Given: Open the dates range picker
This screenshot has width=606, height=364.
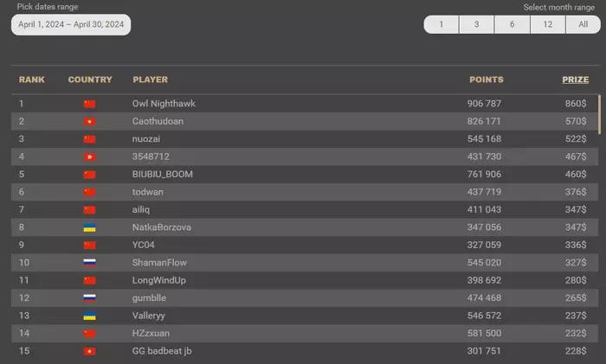Looking at the screenshot, I should click(x=71, y=25).
